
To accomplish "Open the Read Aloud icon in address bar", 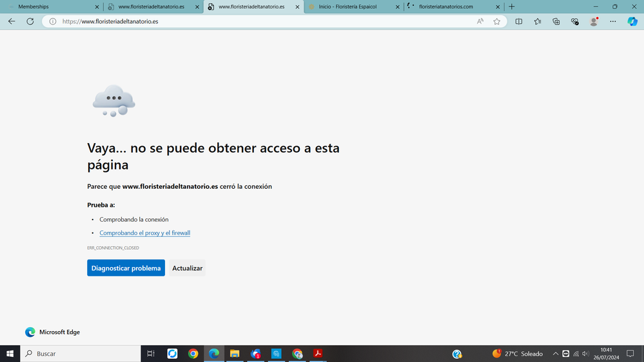I will pyautogui.click(x=480, y=21).
